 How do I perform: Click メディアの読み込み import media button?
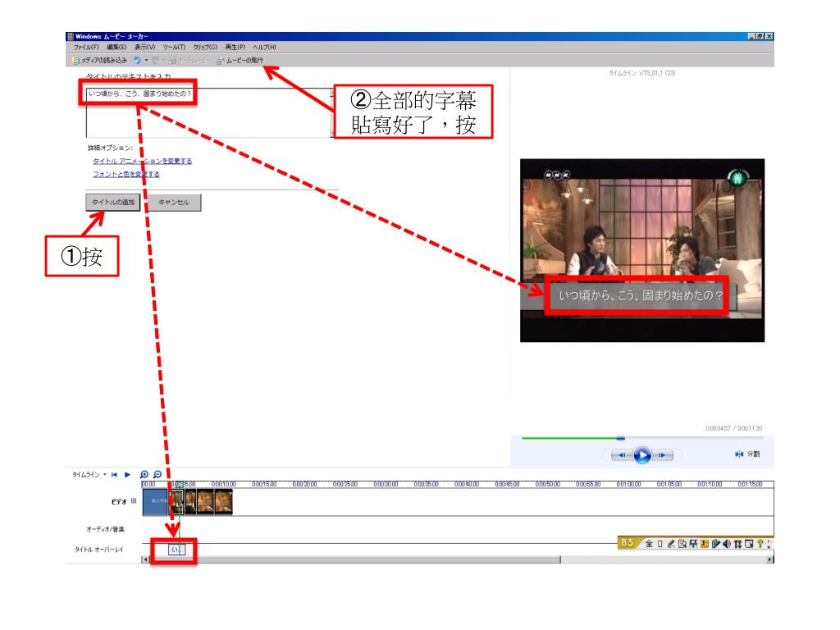(x=100, y=61)
